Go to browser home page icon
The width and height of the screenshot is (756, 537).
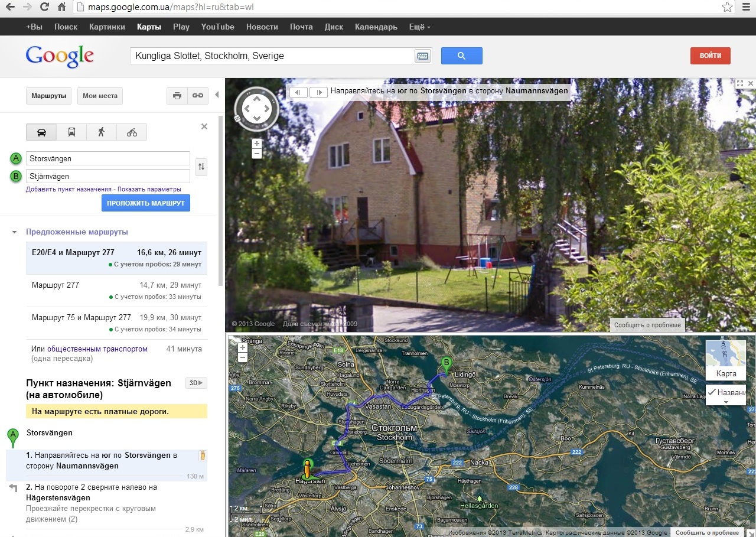coord(61,8)
